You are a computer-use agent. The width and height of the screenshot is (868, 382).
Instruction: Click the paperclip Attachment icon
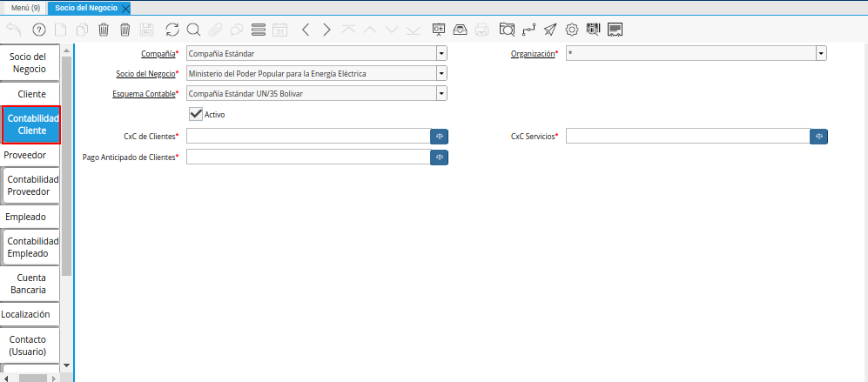[x=215, y=30]
